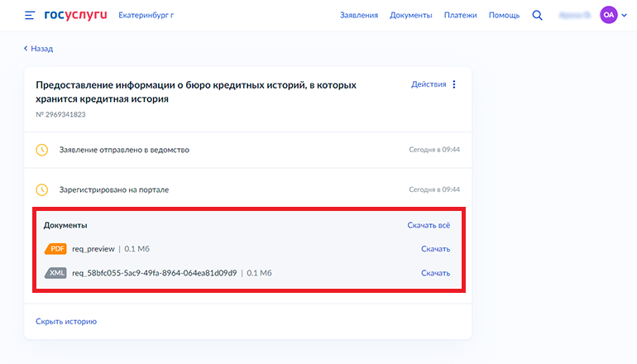Image resolution: width=637 pixels, height=364 pixels.
Task: Open the search magnifier icon
Action: [x=538, y=16]
